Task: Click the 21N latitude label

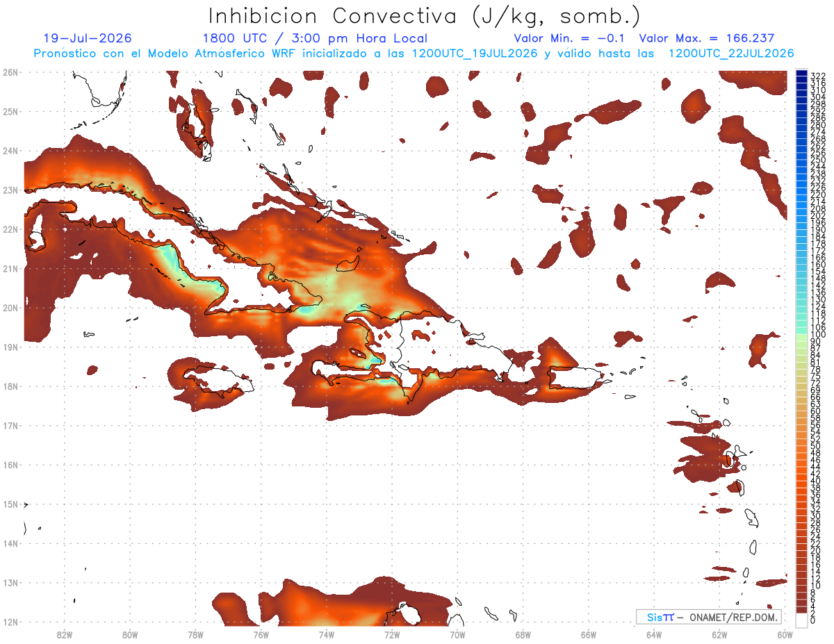Action: tap(10, 268)
